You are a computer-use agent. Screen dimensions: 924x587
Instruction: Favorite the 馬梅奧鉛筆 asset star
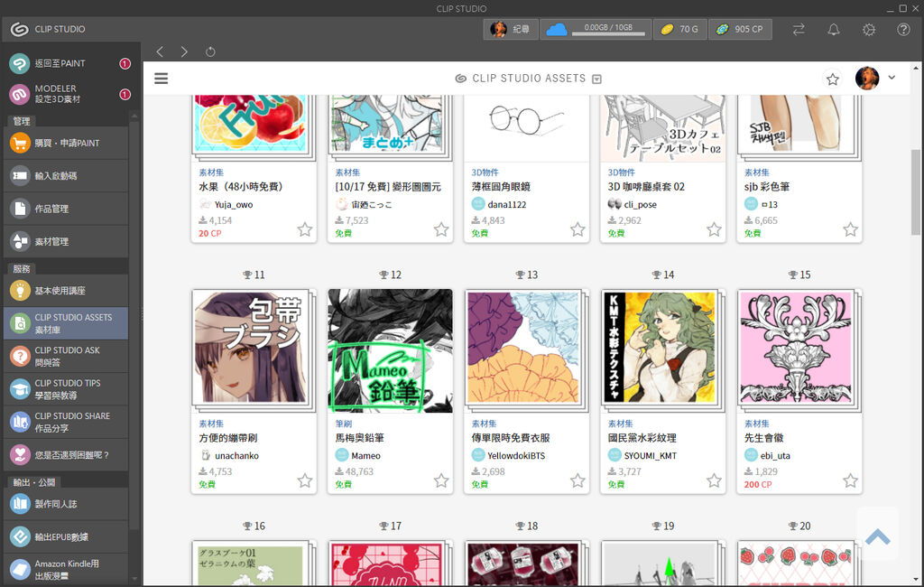pos(441,480)
